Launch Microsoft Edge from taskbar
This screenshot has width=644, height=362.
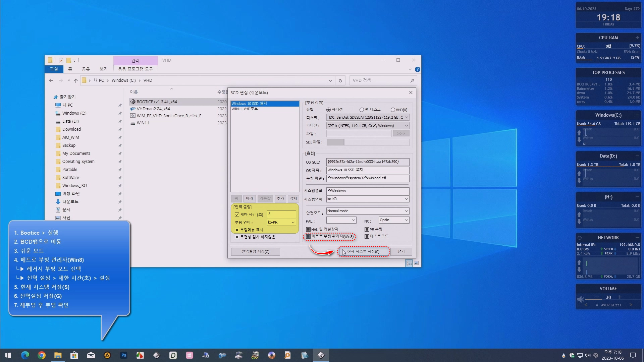pos(25,355)
